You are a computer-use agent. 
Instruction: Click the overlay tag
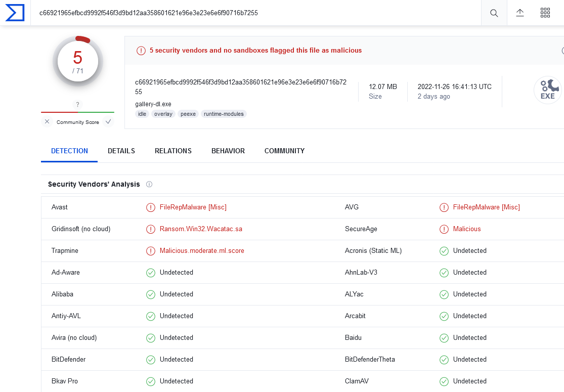tap(163, 114)
